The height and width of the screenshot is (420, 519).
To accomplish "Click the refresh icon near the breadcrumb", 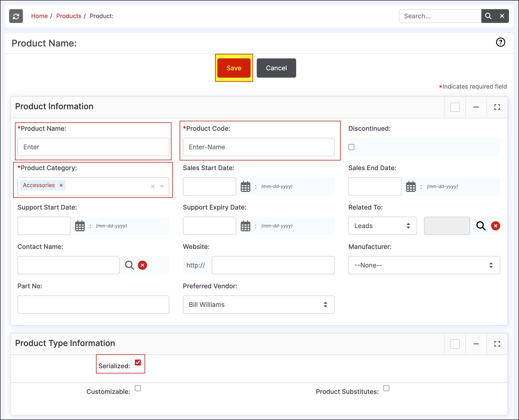I will pyautogui.click(x=16, y=16).
